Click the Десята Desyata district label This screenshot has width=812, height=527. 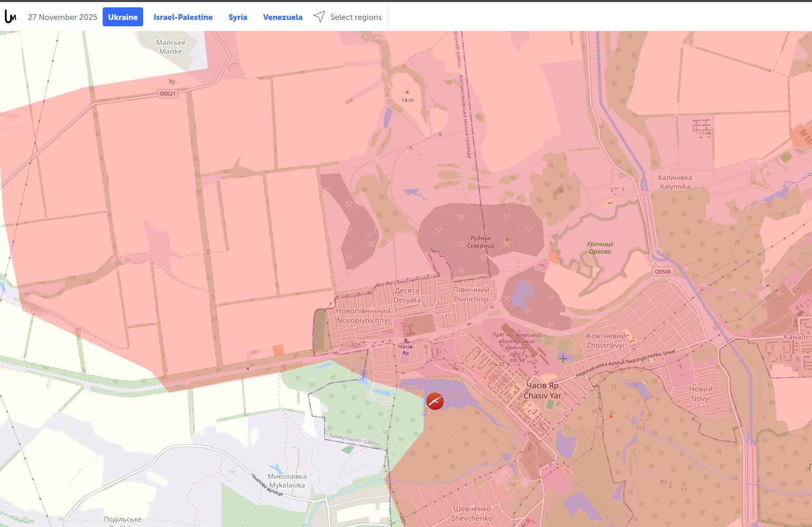tap(407, 295)
